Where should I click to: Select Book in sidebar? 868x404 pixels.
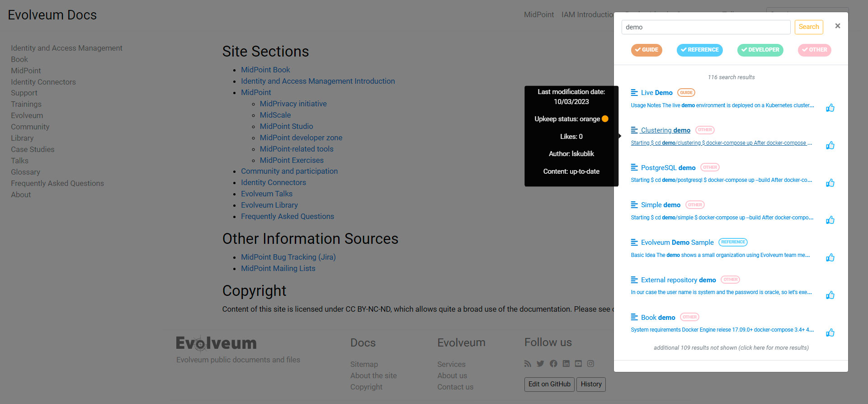point(19,59)
